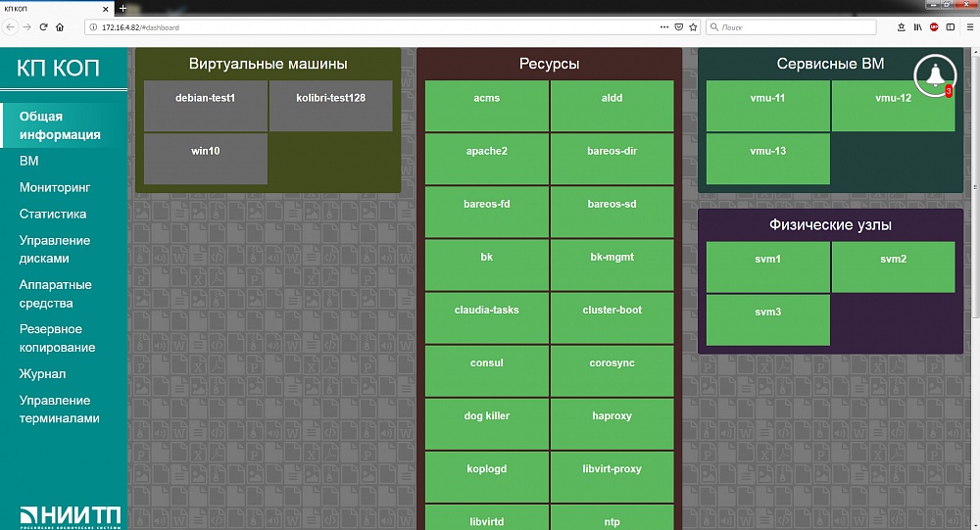This screenshot has width=980, height=530.
Task: Go to the browser home icon
Action: (x=60, y=26)
